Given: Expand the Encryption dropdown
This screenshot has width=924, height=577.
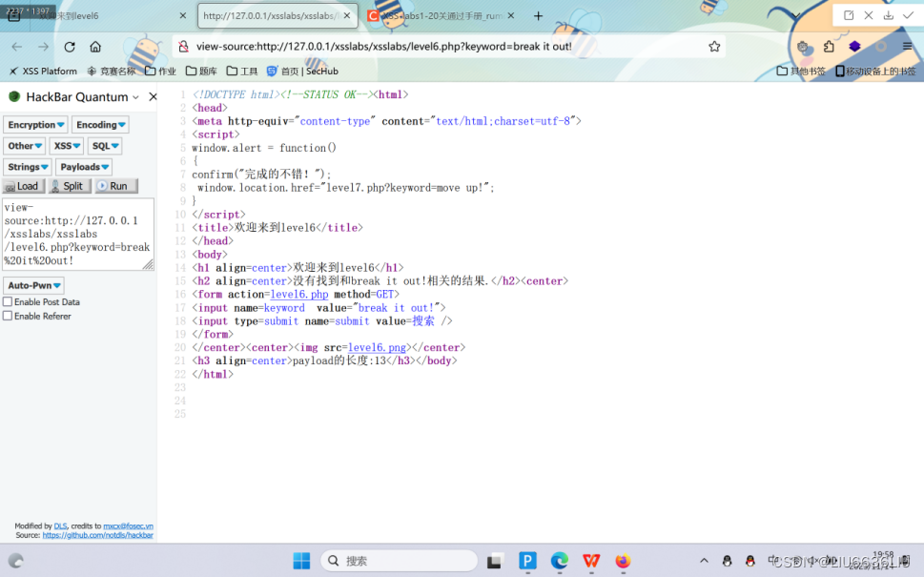Looking at the screenshot, I should [35, 125].
